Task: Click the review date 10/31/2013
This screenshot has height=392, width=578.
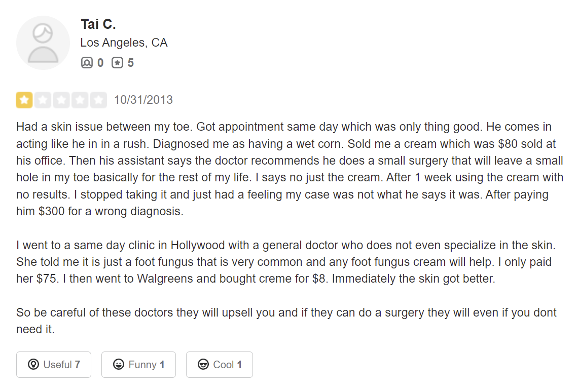Action: (143, 100)
